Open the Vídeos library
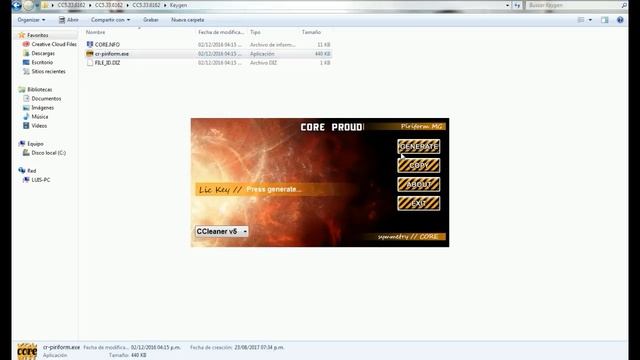The image size is (640, 360). 39,126
